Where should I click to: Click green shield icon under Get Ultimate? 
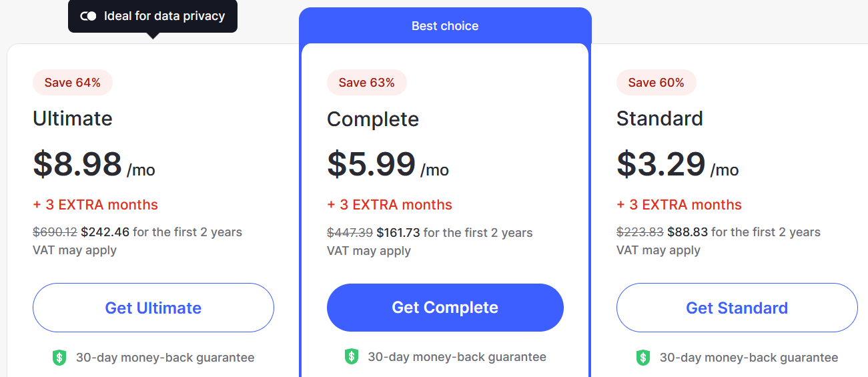59,358
